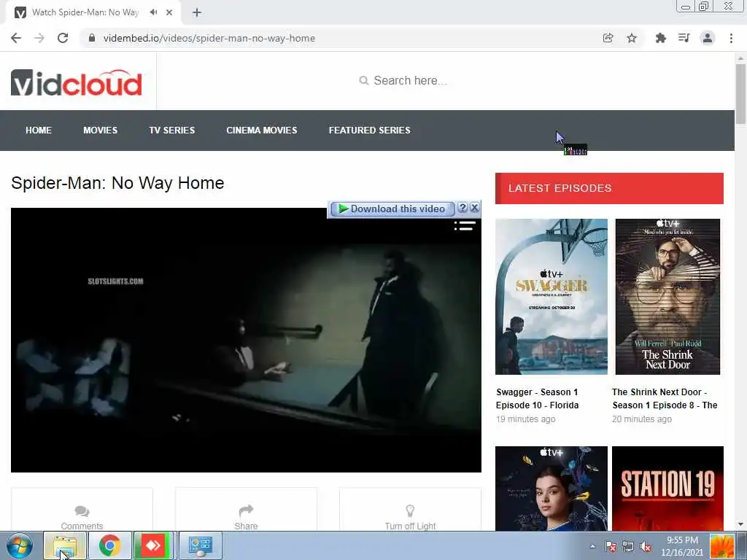
Task: Open The Shrink Next Door Season 1 Episode 8 link
Action: (x=665, y=399)
